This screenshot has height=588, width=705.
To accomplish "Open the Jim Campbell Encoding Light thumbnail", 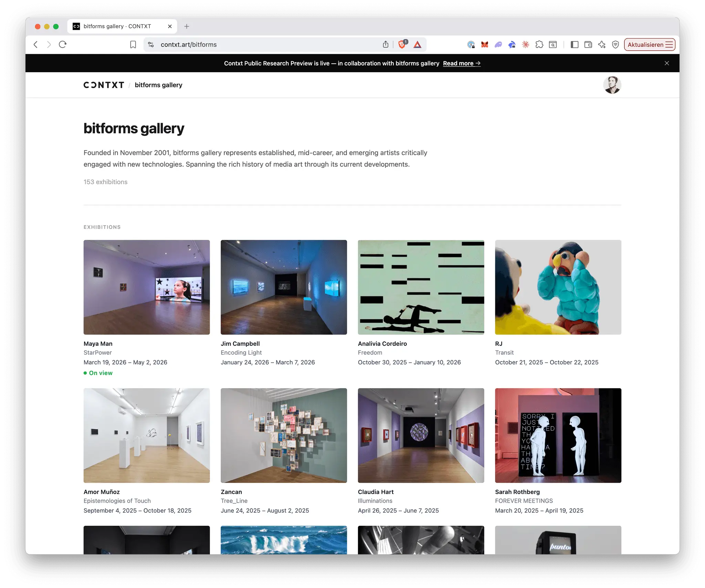I will pos(284,287).
